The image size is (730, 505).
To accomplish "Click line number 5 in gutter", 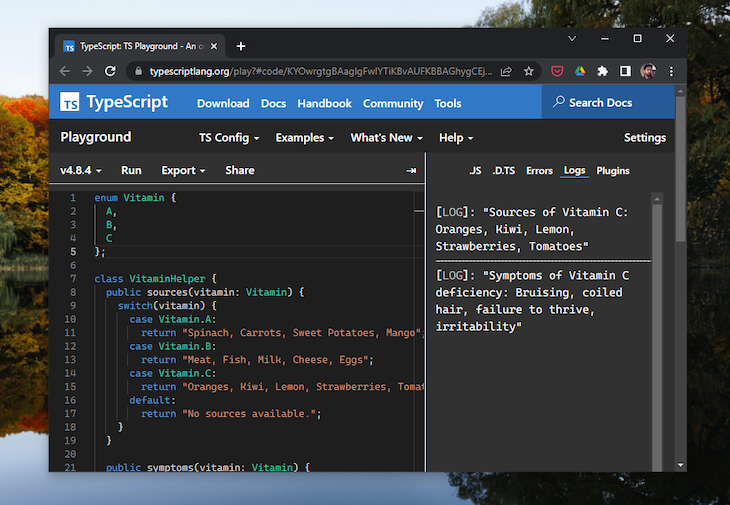I will click(73, 252).
